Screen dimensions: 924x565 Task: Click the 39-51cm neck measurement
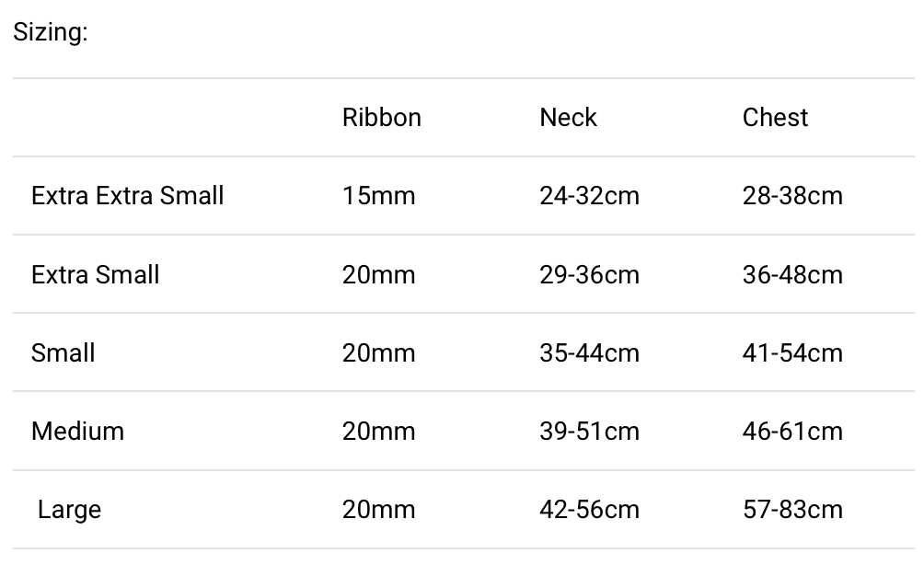(x=589, y=432)
